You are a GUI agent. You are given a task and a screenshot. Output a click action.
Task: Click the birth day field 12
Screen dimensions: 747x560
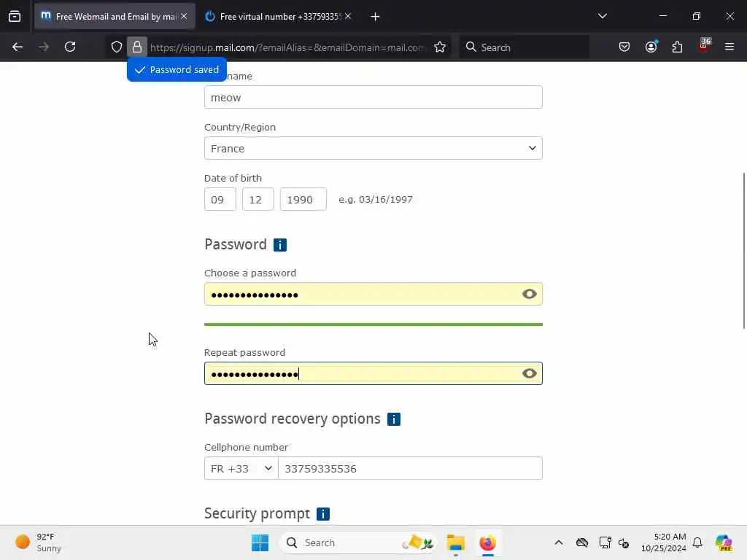click(258, 199)
